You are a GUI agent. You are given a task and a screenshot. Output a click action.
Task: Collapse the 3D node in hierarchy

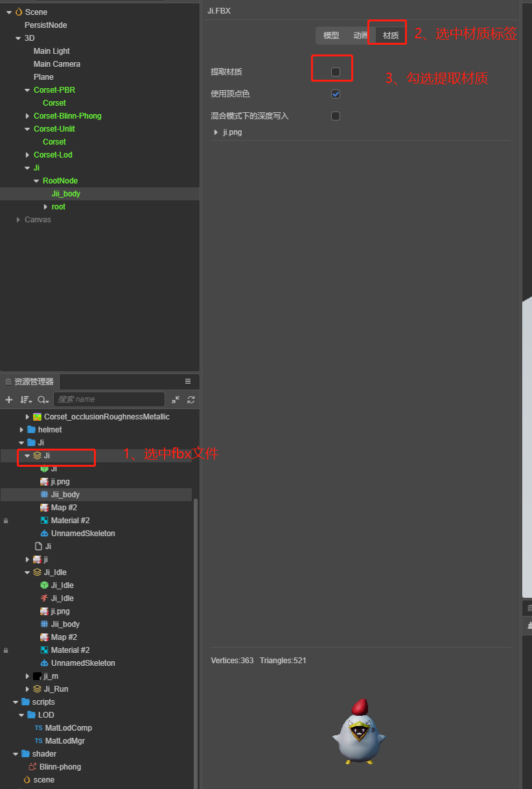click(18, 38)
